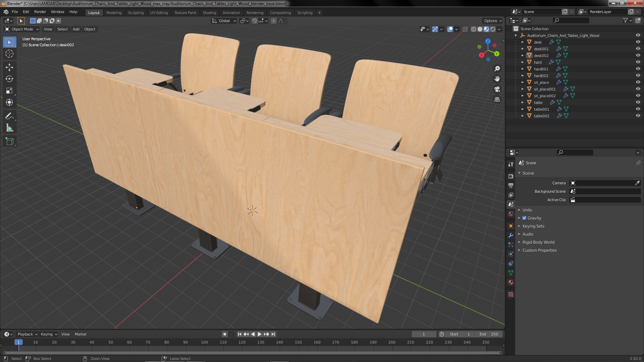Open the Object Mode dropdown
Screen dimensions: 644x362
click(22, 29)
